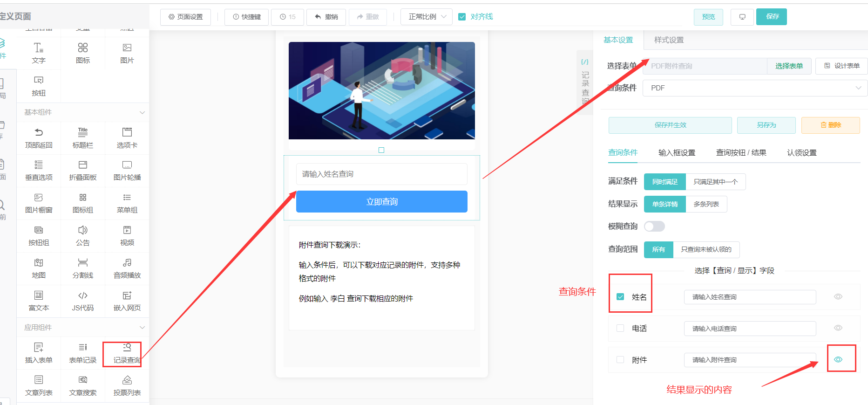Add the 图片轮播 carousel component
Viewport: 868px width, 405px height.
(127, 171)
